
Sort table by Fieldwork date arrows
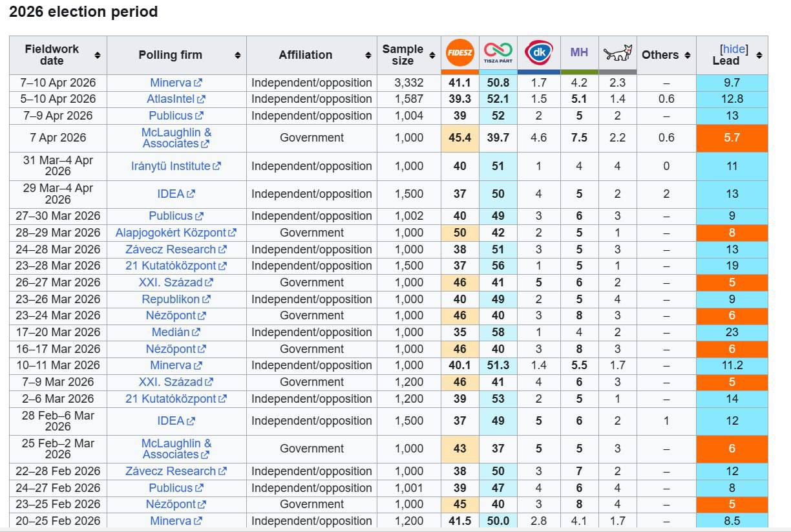97,56
